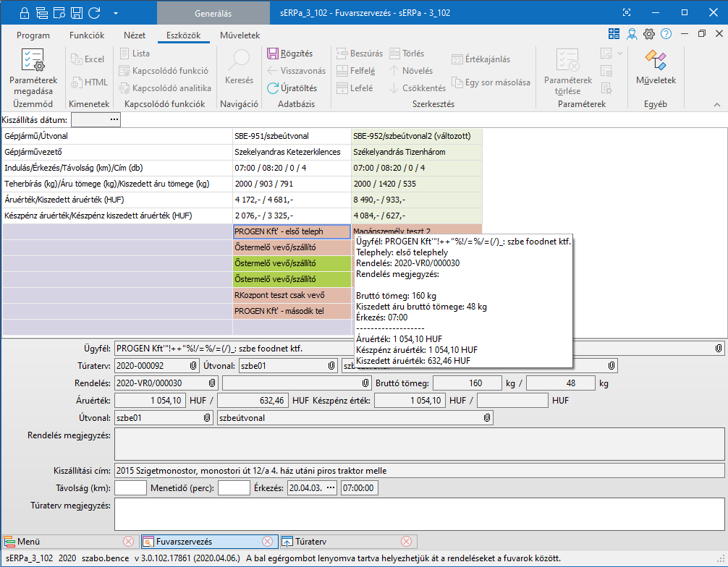
Task: Close the Menü bottom tab
Action: coord(128,541)
